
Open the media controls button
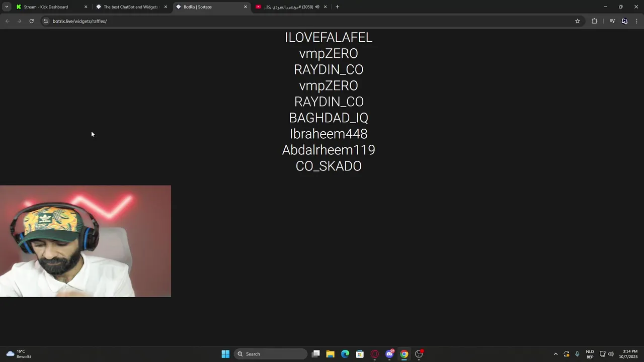point(612,21)
